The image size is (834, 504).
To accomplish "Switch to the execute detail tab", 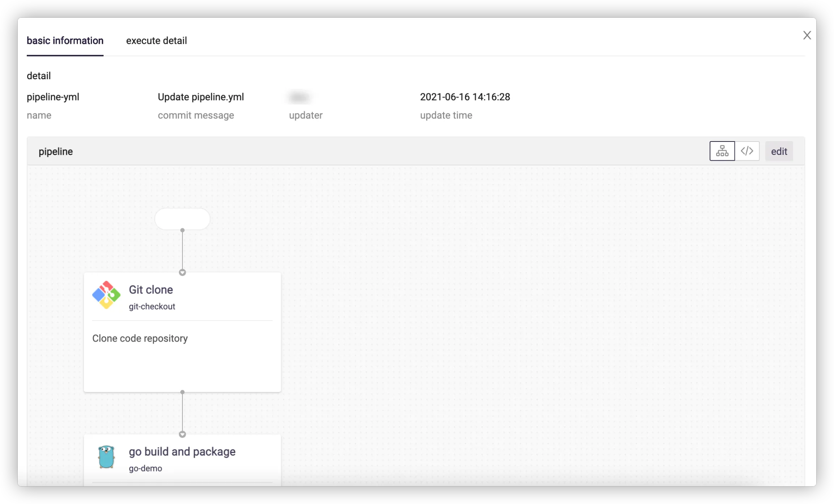I will pyautogui.click(x=156, y=41).
